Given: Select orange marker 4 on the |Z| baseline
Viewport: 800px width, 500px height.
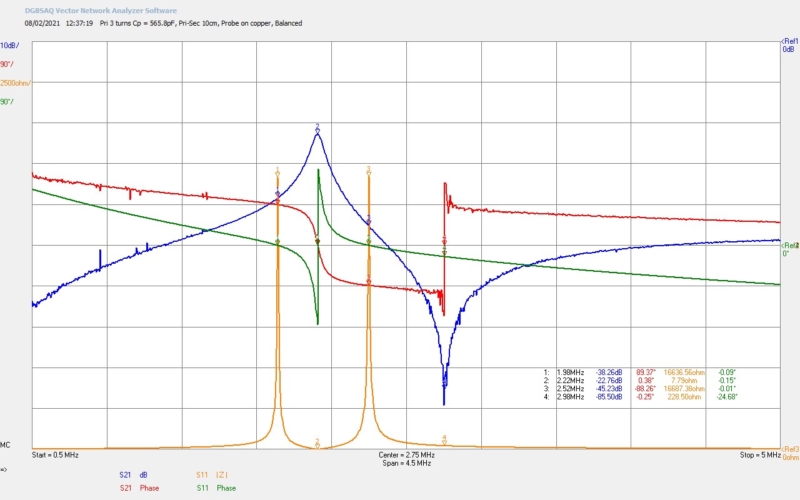Looking at the screenshot, I should [x=444, y=440].
